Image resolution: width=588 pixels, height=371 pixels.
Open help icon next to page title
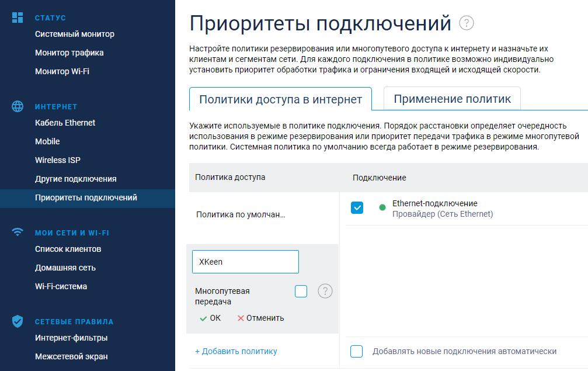pos(467,23)
